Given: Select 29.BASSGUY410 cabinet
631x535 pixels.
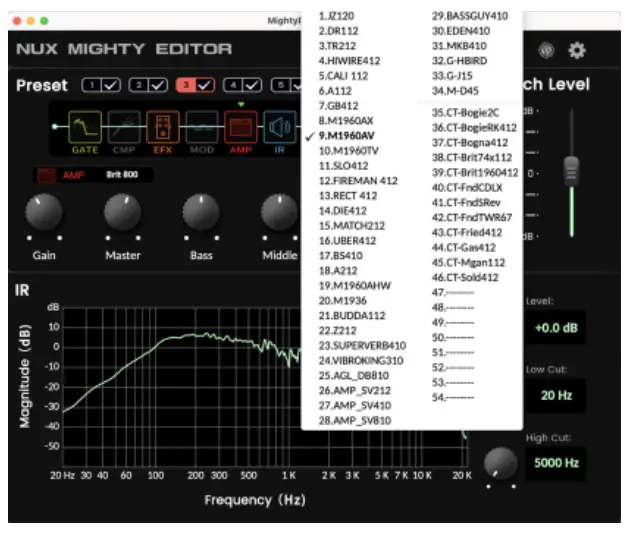Looking at the screenshot, I should tap(470, 16).
